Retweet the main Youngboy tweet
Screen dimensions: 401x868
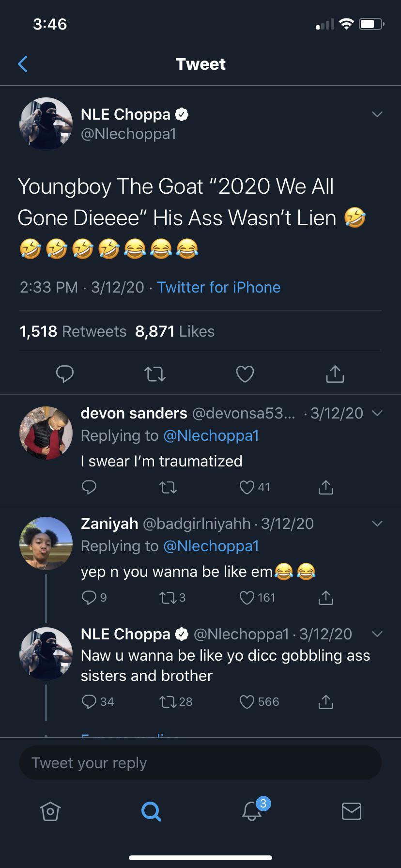(x=155, y=373)
